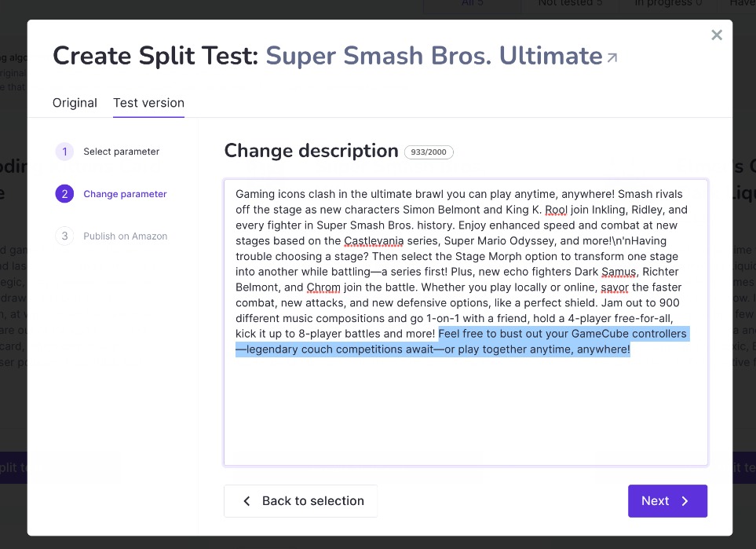756x549 pixels.
Task: Click the left chevron in Back to selection
Action: click(247, 501)
